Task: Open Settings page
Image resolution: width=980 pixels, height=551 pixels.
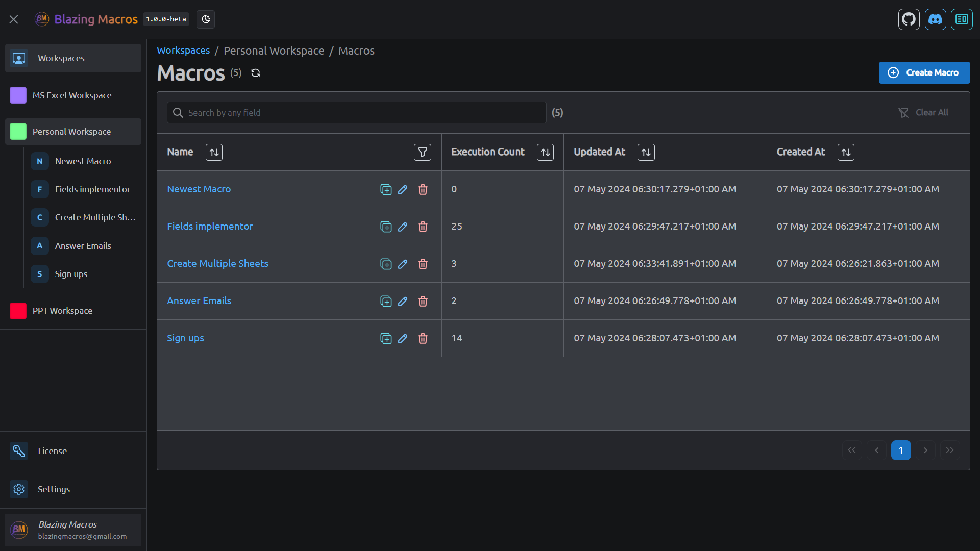Action: coord(73,489)
